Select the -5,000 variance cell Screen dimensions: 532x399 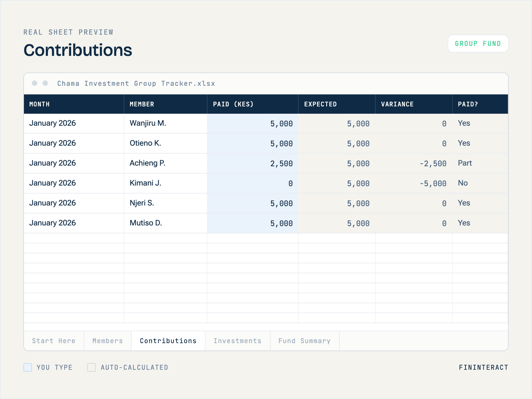pyautogui.click(x=414, y=183)
